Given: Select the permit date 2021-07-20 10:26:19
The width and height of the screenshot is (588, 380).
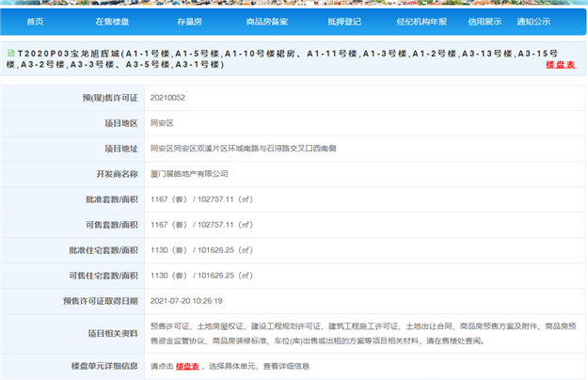Looking at the screenshot, I should tap(186, 301).
